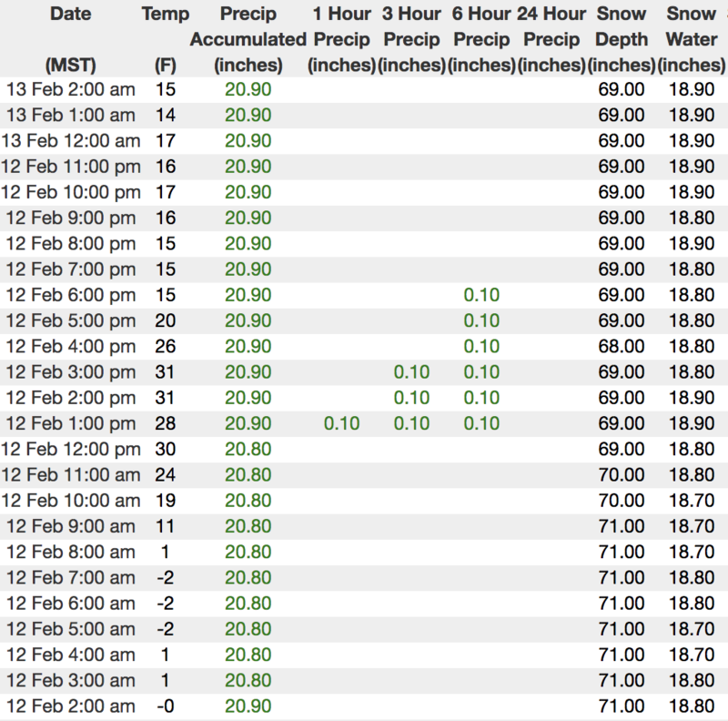
Task: Click 6 hour precip value at 6:00 pm
Action: [x=481, y=295]
